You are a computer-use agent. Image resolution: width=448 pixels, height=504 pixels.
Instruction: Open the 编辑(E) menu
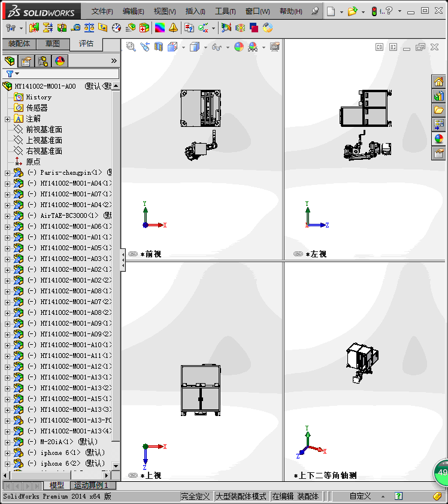click(133, 11)
